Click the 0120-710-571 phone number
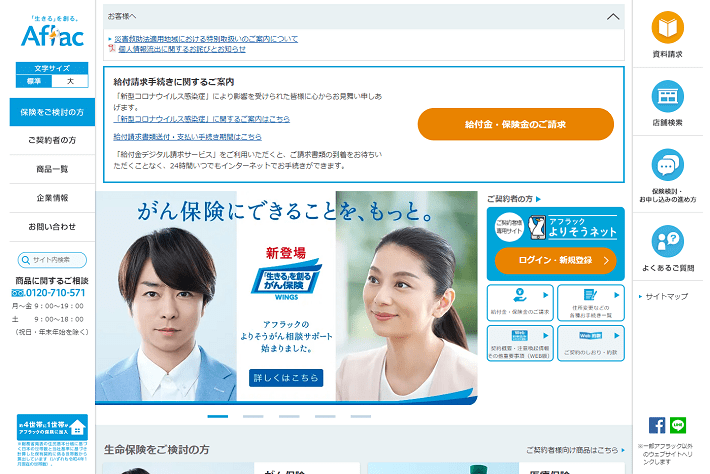The image size is (710, 474). point(55,293)
